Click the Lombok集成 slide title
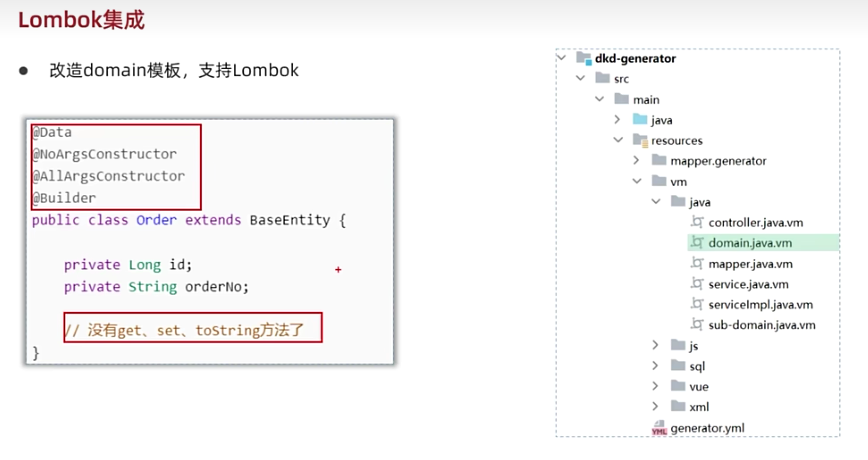Image resolution: width=868 pixels, height=460 pixels. click(x=81, y=20)
